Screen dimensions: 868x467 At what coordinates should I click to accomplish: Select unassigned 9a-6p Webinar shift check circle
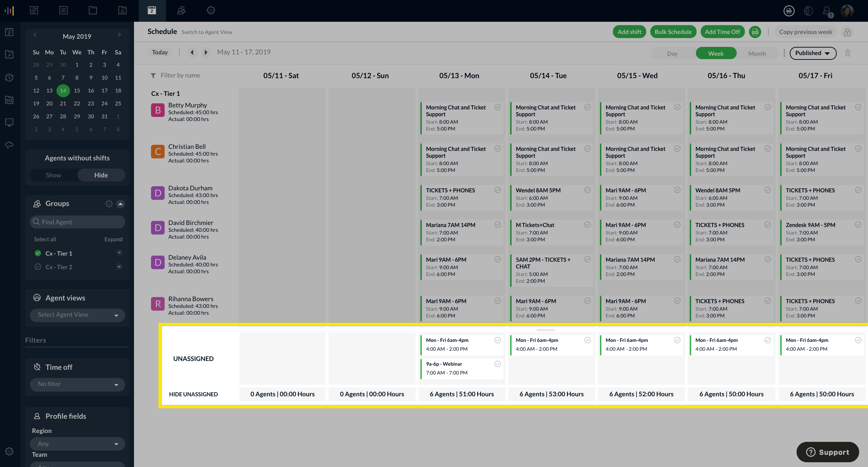coord(498,364)
